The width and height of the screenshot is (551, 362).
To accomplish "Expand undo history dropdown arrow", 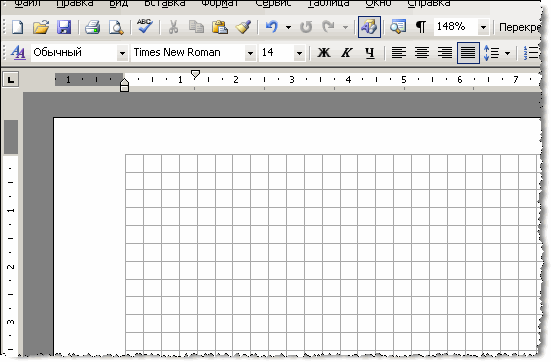I will click(x=289, y=27).
